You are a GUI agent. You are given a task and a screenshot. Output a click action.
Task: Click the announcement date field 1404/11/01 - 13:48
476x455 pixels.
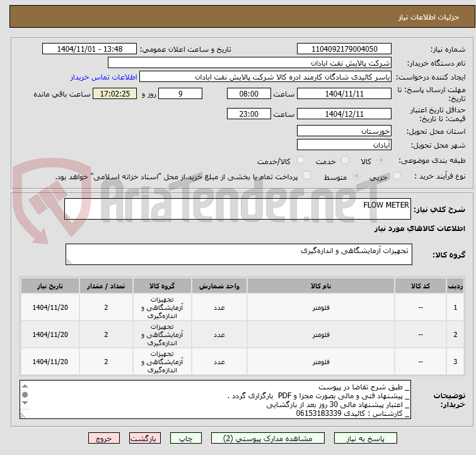tap(90, 49)
